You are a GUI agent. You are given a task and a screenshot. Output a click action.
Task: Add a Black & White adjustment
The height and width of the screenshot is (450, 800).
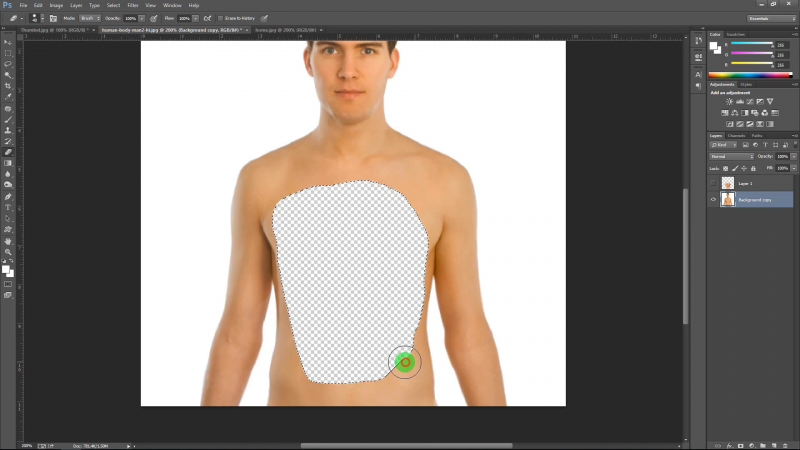745,113
